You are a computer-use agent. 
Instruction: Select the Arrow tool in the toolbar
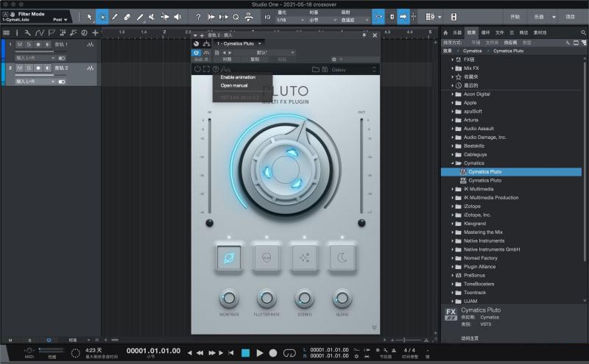point(89,17)
